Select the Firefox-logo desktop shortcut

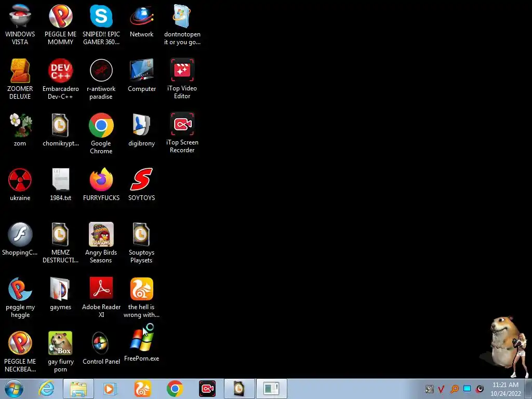pyautogui.click(x=101, y=184)
